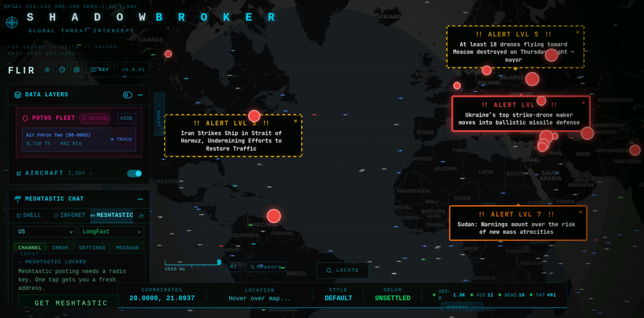644x318 pixels.
Task: Click the Data Layers stack icon
Action: [18, 95]
